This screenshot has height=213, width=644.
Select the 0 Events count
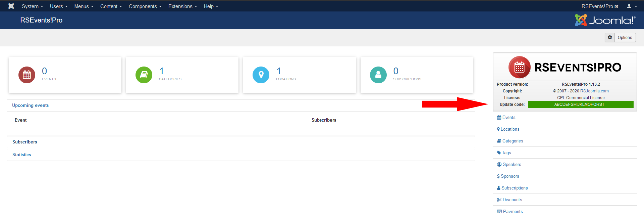point(45,71)
